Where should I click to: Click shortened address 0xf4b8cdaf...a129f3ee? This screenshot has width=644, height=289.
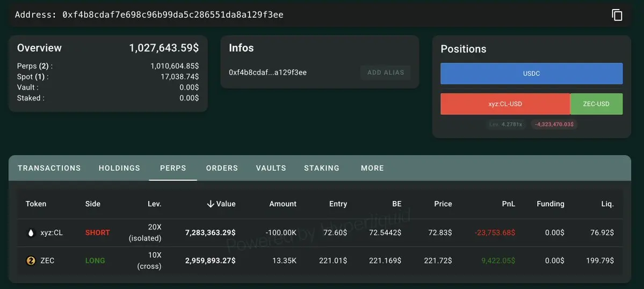tap(268, 73)
